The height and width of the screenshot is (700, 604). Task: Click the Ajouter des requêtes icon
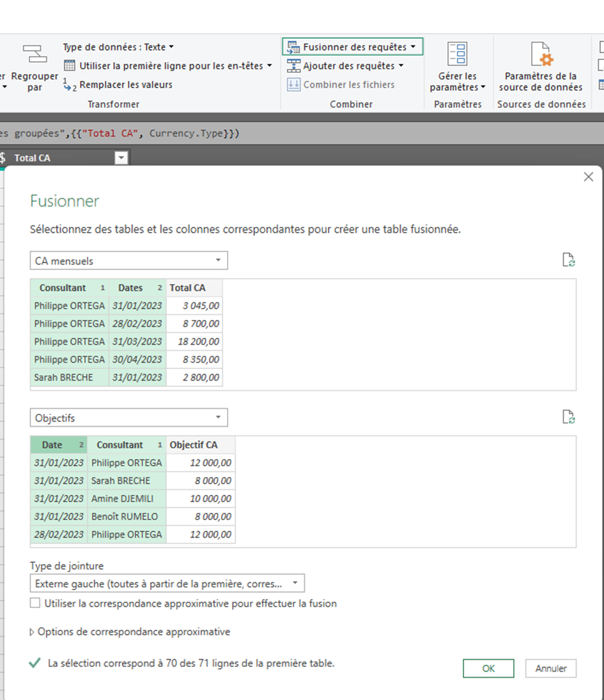[x=293, y=66]
